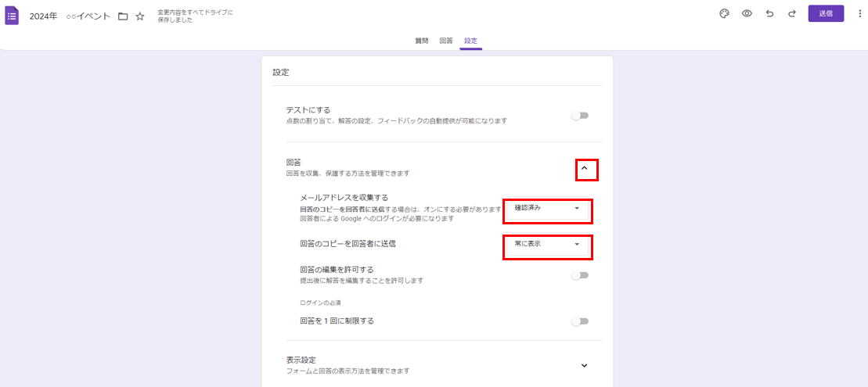Open the 確認済み email collection dropdown
This screenshot has height=387, width=868.
pos(547,209)
